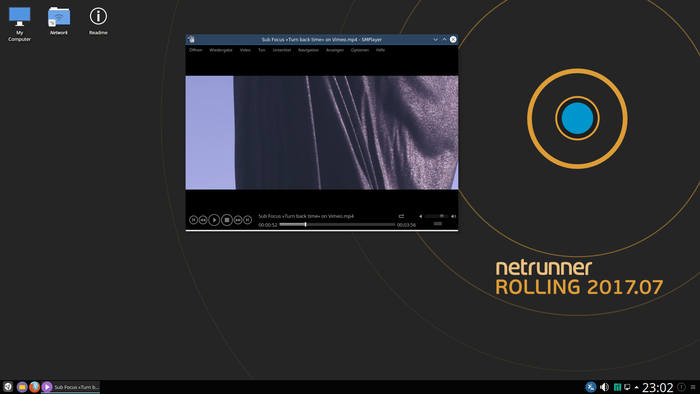
Task: Click the system tray volume icon
Action: coord(604,387)
